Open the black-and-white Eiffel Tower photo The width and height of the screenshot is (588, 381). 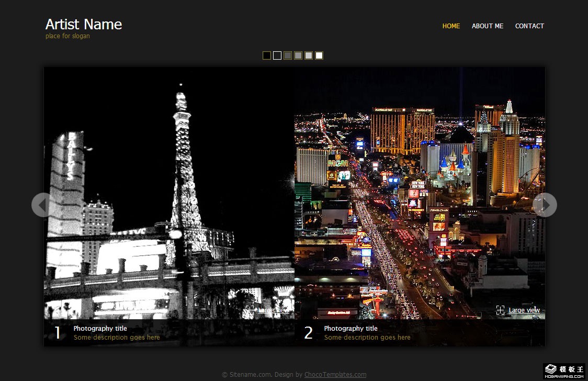click(169, 194)
